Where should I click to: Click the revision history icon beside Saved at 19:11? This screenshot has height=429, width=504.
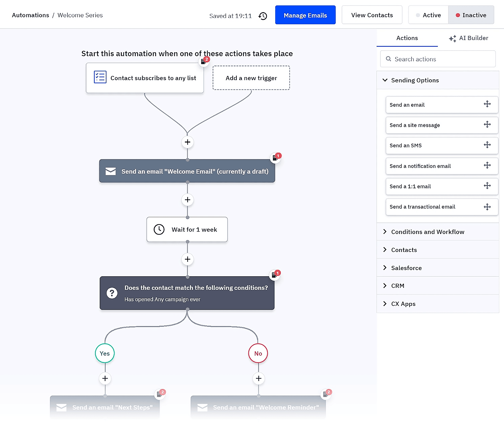(263, 16)
